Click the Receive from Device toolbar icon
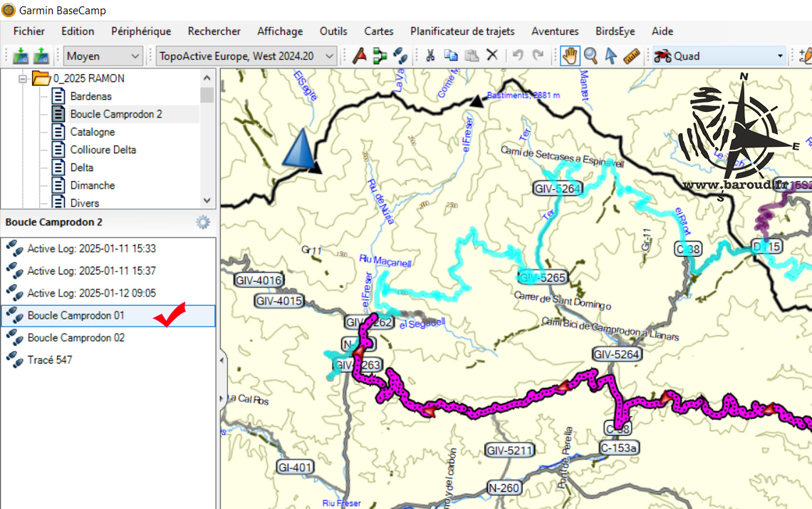This screenshot has width=812, height=509. click(x=41, y=56)
